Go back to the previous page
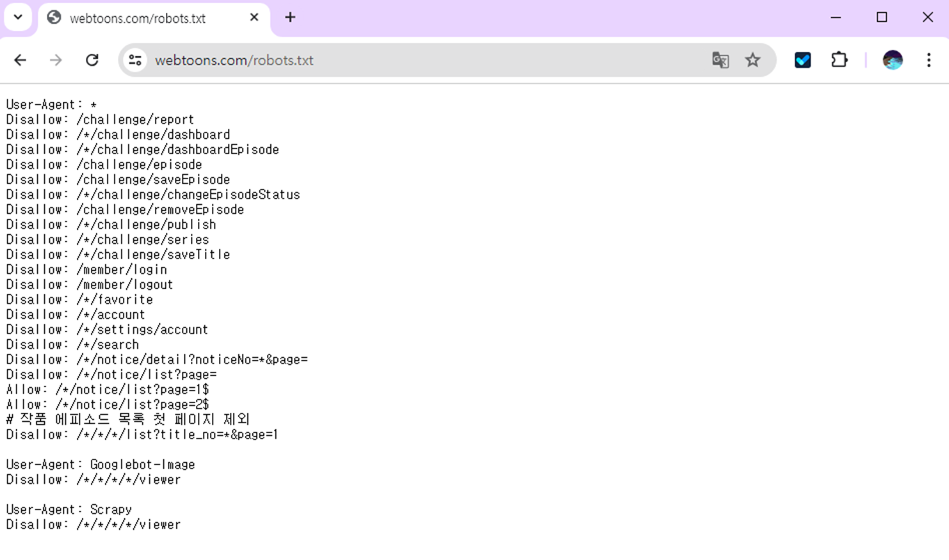This screenshot has width=949, height=560. [20, 60]
